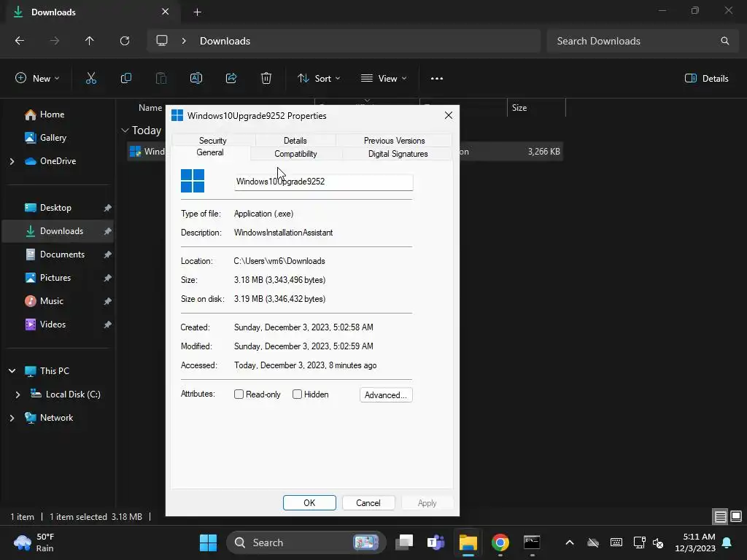Click OK in Properties dialog
This screenshot has height=560, width=747.
309,503
